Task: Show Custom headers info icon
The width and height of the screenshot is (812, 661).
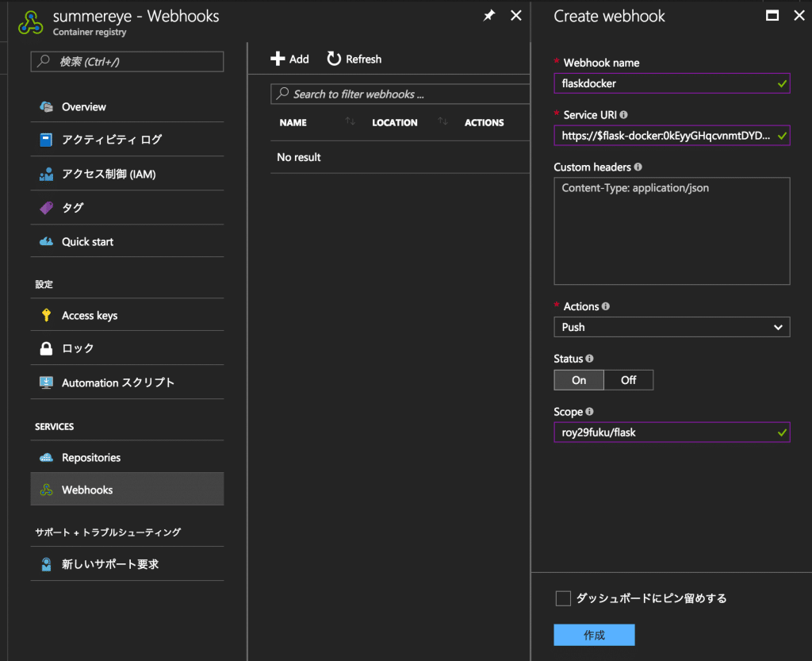Action: point(638,167)
